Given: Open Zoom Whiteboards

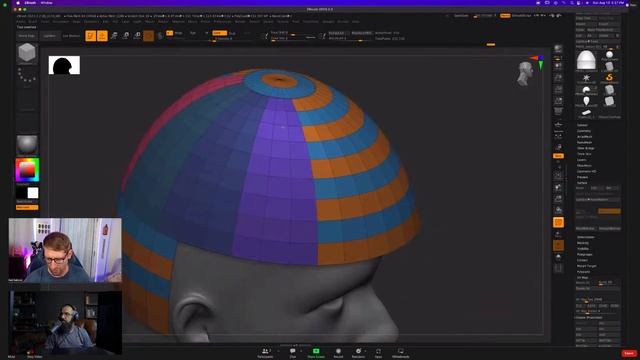Looking at the screenshot, I should [400, 353].
